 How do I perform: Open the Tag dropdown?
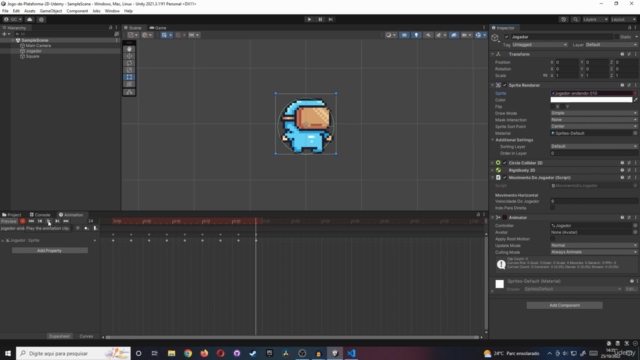point(540,44)
